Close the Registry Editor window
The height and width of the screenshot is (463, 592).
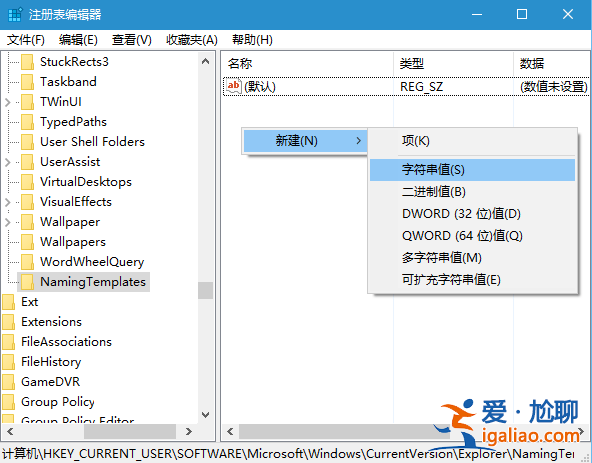coord(568,15)
